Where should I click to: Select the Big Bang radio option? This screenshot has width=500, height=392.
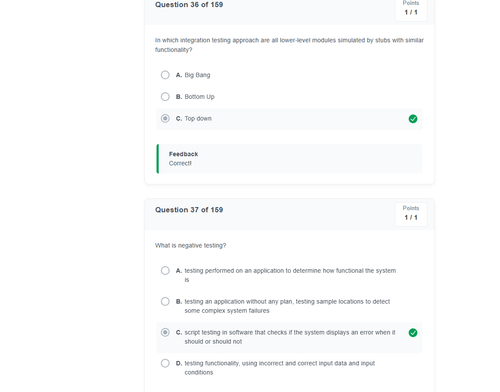[x=165, y=75]
